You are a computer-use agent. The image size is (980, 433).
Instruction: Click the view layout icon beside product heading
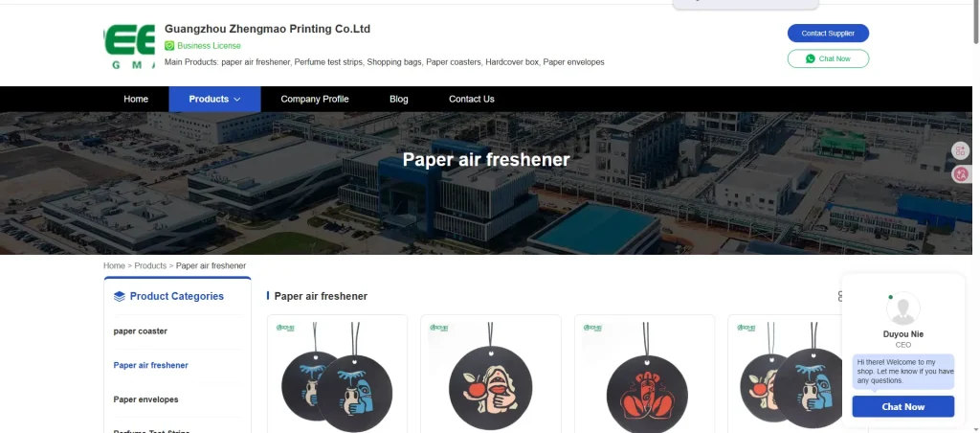click(840, 296)
